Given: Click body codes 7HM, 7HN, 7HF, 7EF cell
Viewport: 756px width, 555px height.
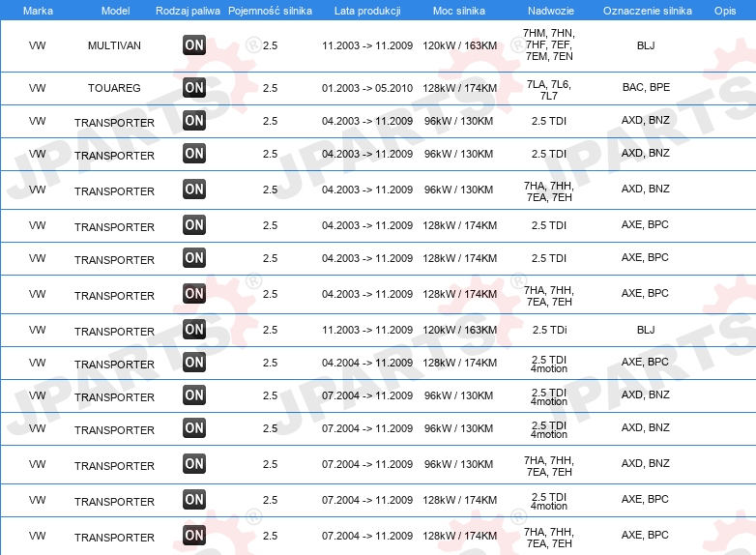Looking at the screenshot, I should [x=549, y=44].
